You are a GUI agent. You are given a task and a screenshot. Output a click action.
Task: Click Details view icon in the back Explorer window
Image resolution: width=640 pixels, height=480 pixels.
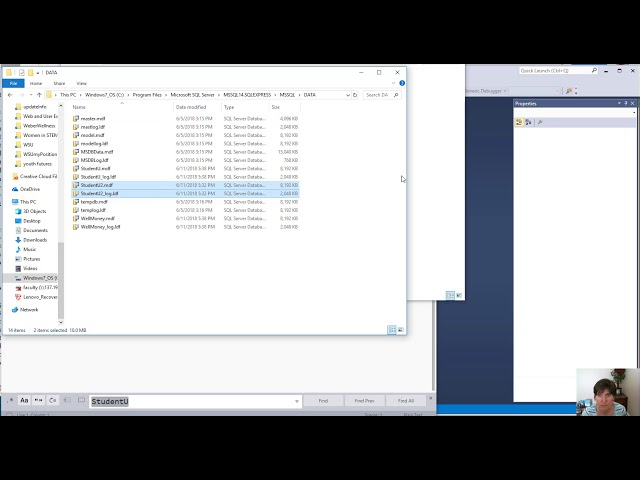[x=450, y=296]
